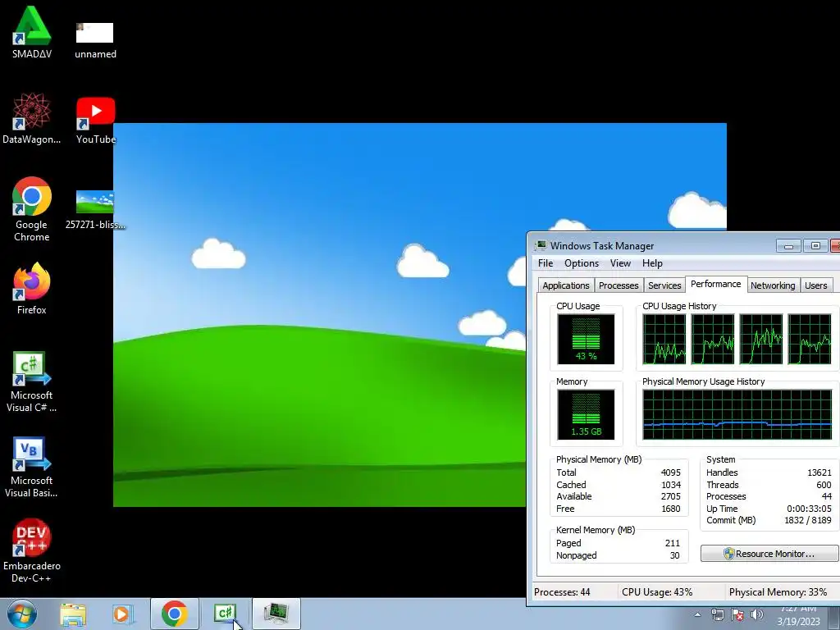
Task: Click the Total physical memory value 4095
Action: tap(671, 472)
